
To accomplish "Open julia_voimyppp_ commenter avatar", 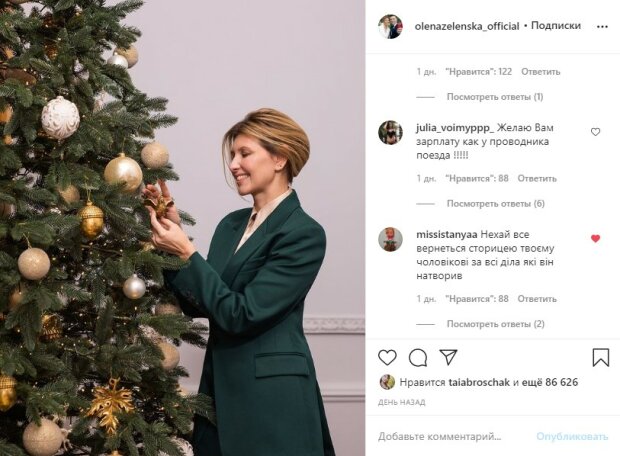I will point(390,132).
